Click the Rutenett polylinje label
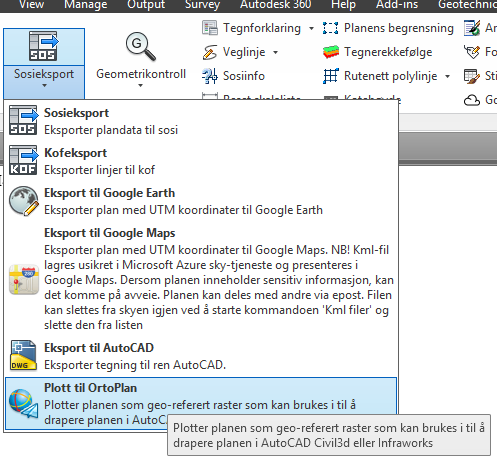 [390, 76]
